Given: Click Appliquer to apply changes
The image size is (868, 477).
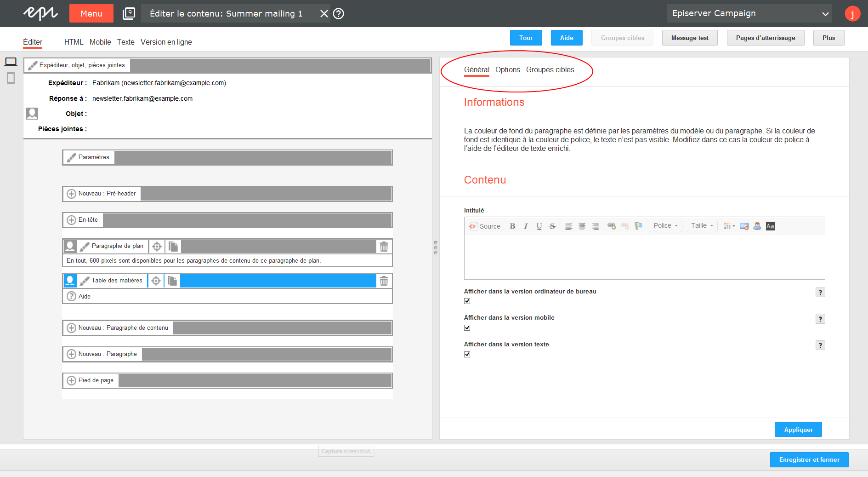Looking at the screenshot, I should [798, 430].
